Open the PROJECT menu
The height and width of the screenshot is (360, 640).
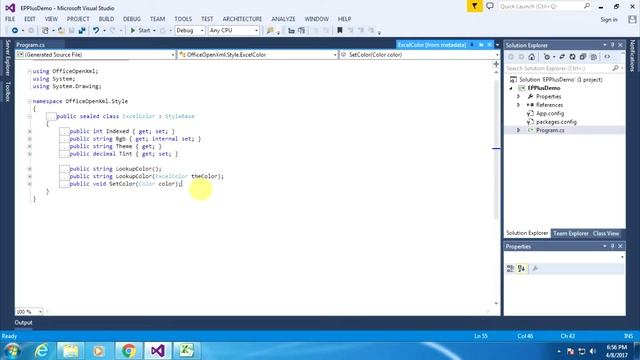coord(78,19)
